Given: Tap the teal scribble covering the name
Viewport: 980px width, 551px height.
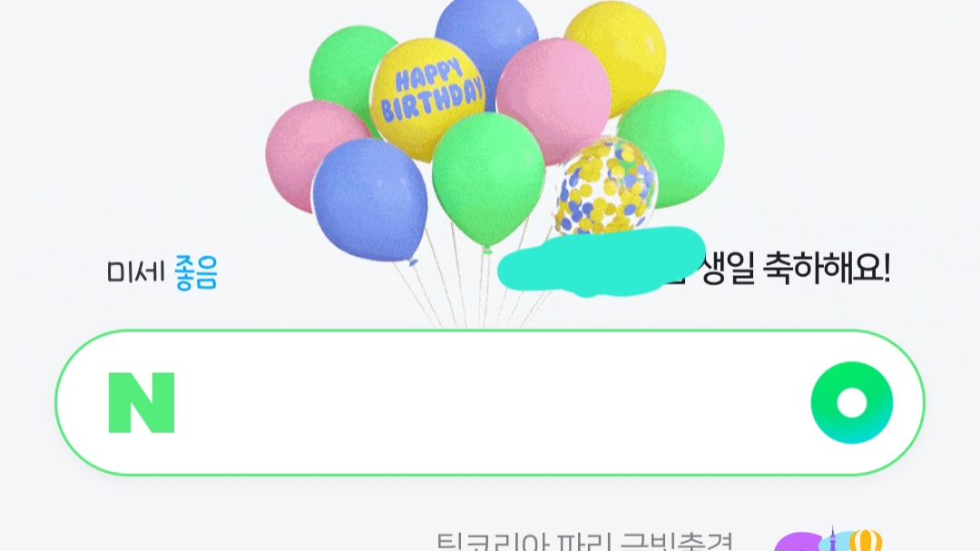Looking at the screenshot, I should coord(602,261).
